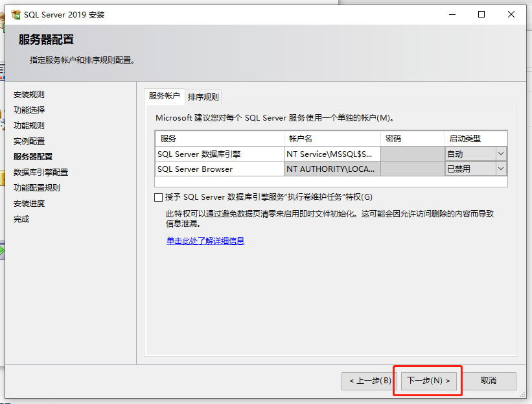Maximize the SQL Server 2019 setup window
Screen dimensions: 532x404
481,15
